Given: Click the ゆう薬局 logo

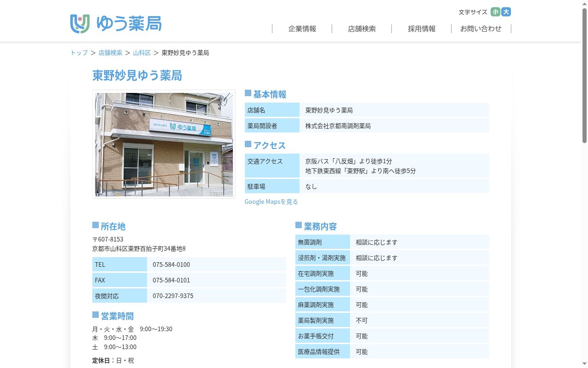Looking at the screenshot, I should [x=116, y=23].
